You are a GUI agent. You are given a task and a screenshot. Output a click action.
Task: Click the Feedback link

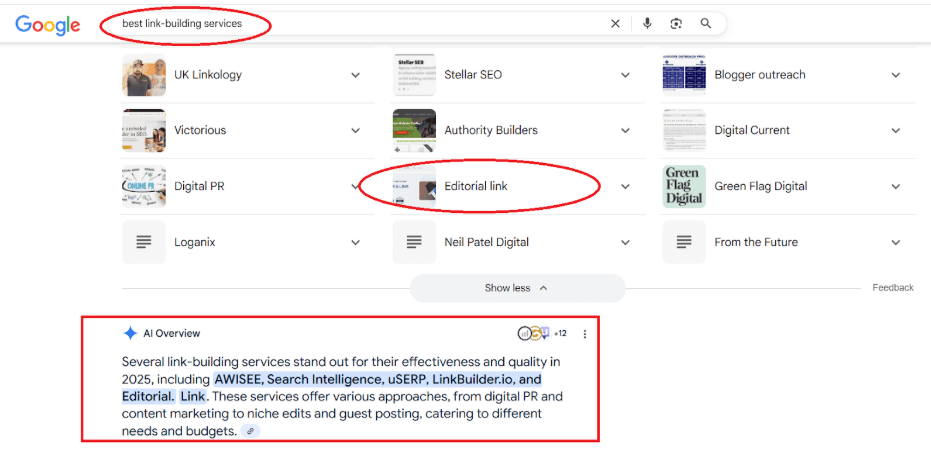[x=892, y=288]
